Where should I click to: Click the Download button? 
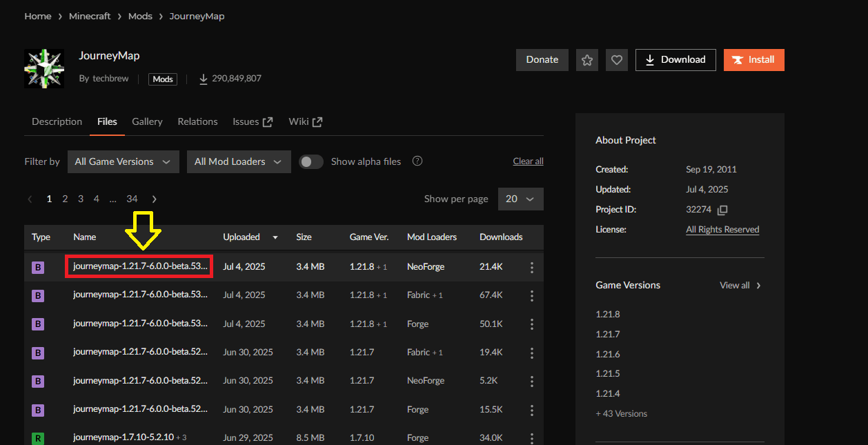coord(675,60)
